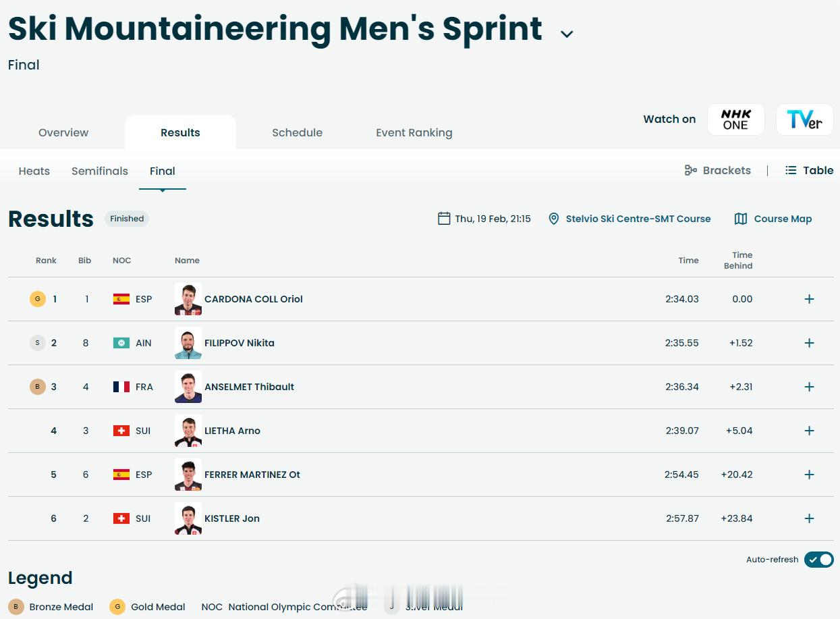Screen dimensions: 840x619
Task: Click the NHK ONE broadcaster logo
Action: pyautogui.click(x=735, y=119)
